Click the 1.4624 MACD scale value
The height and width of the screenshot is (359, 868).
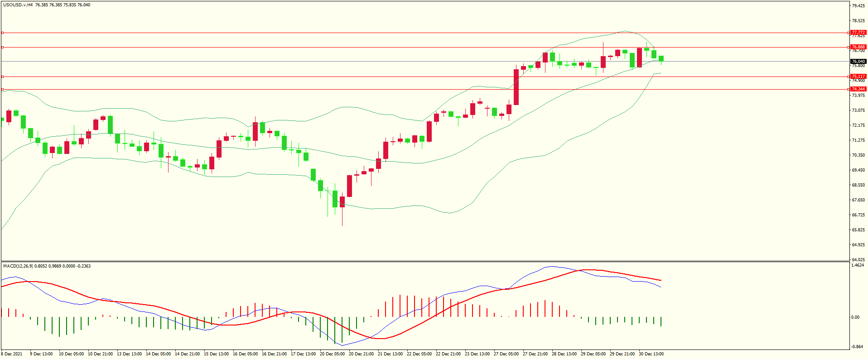click(x=858, y=265)
